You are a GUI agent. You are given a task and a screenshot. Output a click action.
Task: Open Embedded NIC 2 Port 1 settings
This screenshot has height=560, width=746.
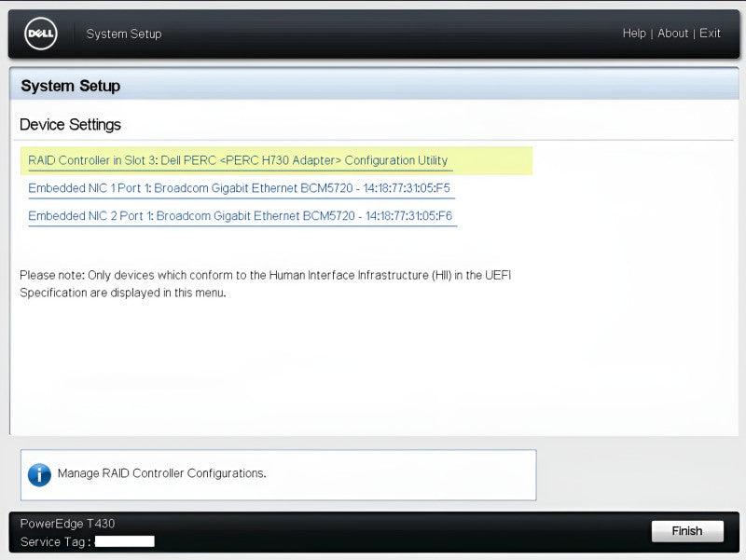click(241, 216)
